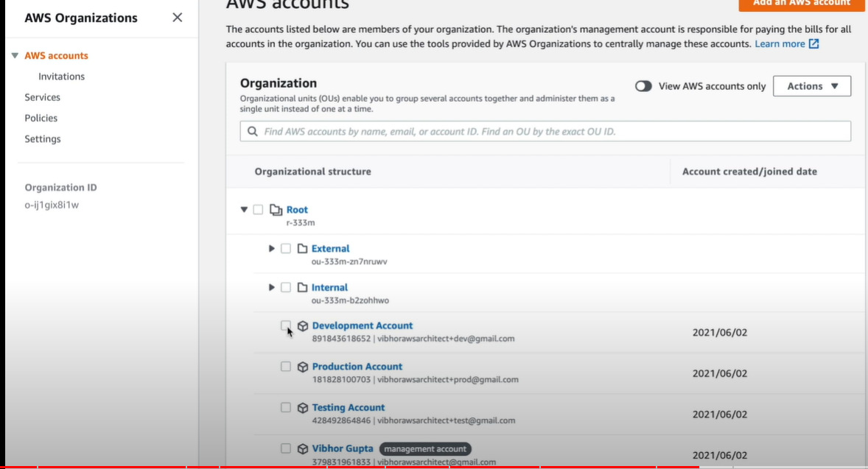The width and height of the screenshot is (868, 469).
Task: Click the management account badge
Action: tap(425, 449)
